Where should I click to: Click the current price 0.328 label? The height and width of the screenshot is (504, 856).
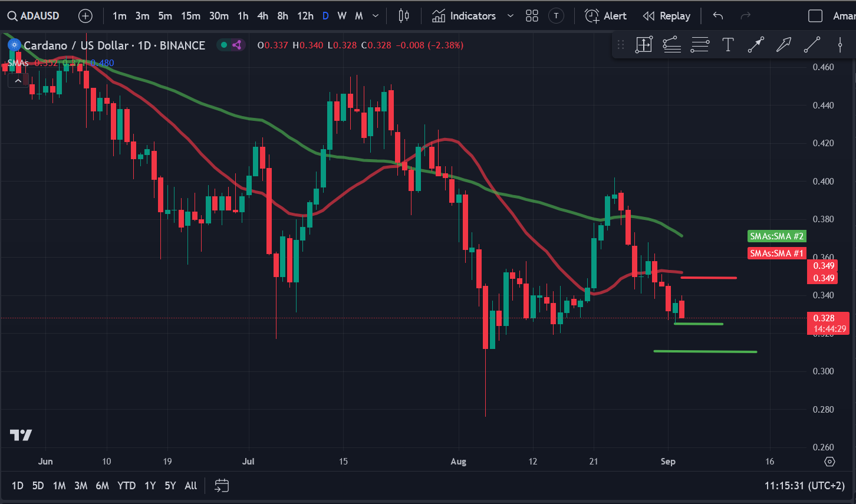click(828, 323)
